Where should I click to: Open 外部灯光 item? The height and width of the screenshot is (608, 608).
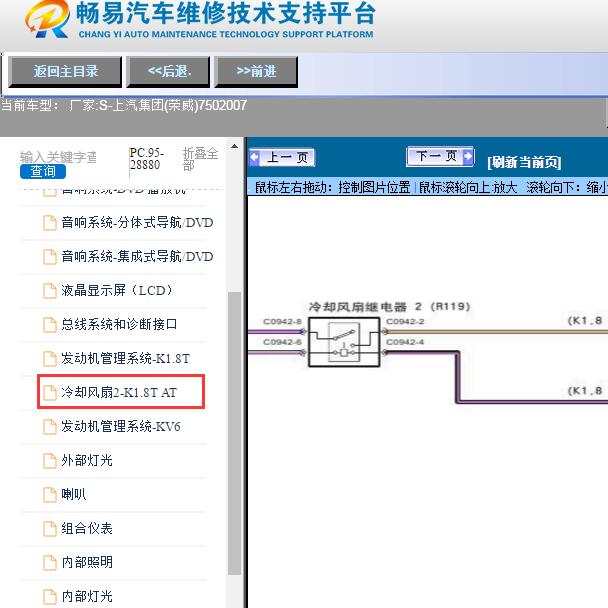(87, 460)
